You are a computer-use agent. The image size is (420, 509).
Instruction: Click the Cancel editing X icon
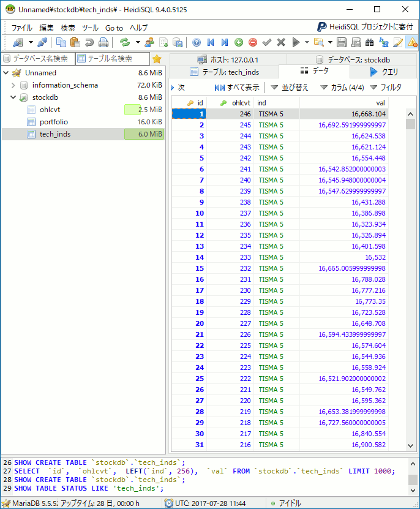coord(281,42)
